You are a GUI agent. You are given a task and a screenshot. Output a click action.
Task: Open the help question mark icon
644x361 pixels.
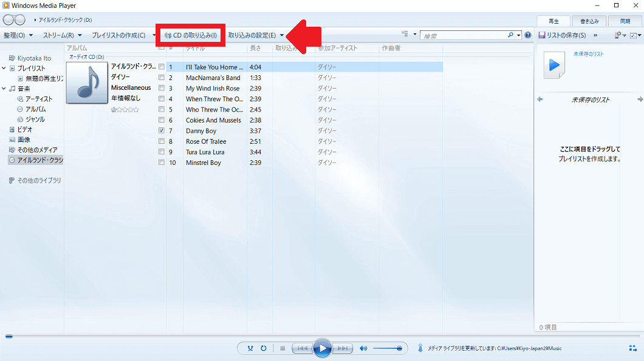(528, 35)
